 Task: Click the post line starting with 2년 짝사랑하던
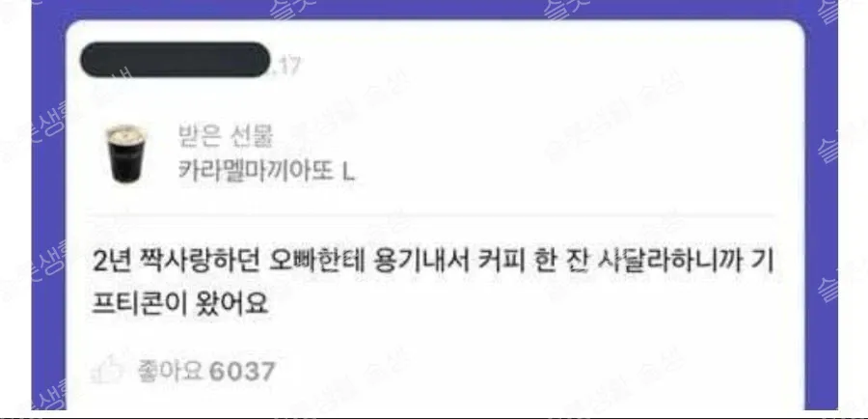click(433, 263)
